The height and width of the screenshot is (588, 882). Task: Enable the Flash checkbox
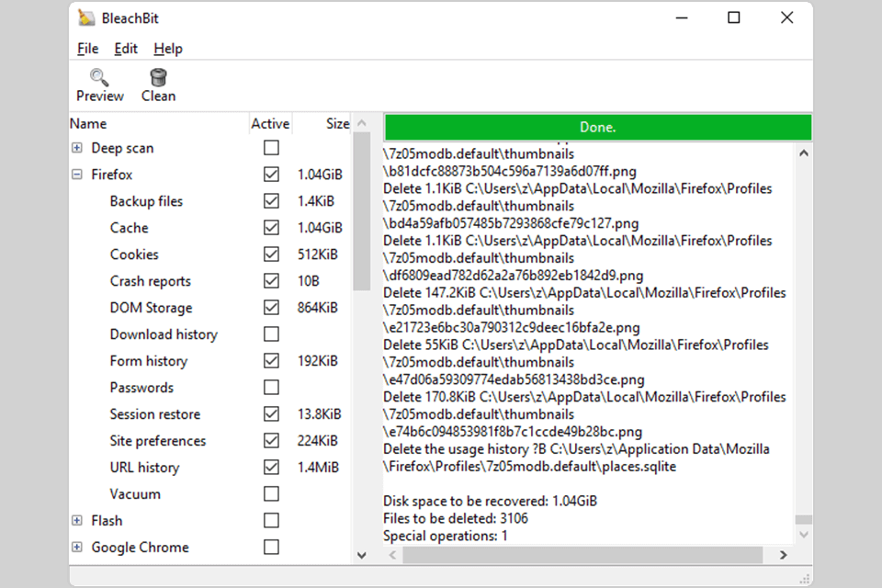[x=271, y=521]
